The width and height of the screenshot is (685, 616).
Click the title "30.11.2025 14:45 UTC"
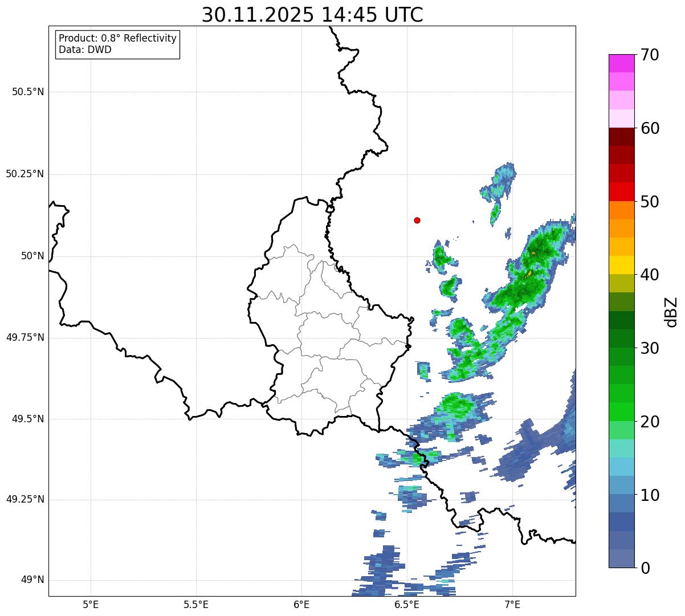click(312, 15)
